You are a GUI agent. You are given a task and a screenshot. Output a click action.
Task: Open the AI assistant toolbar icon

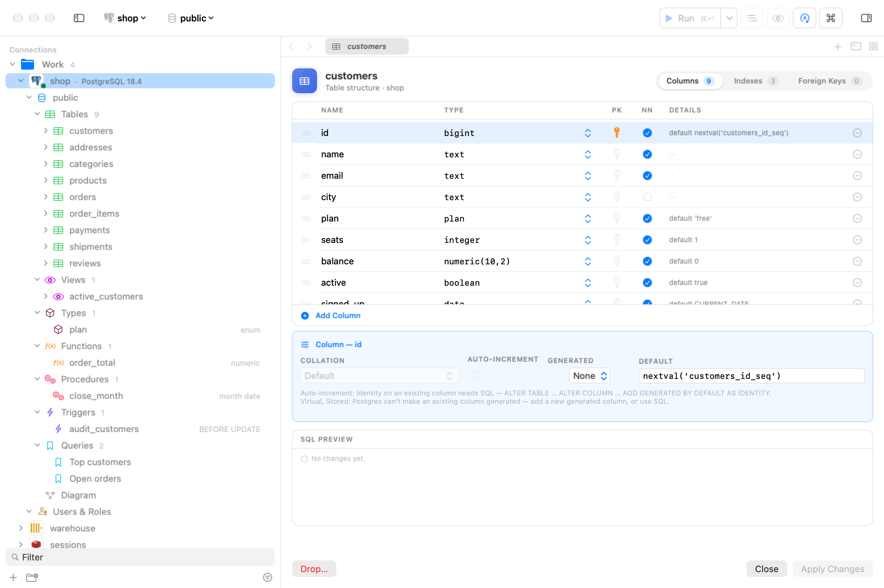(x=805, y=18)
